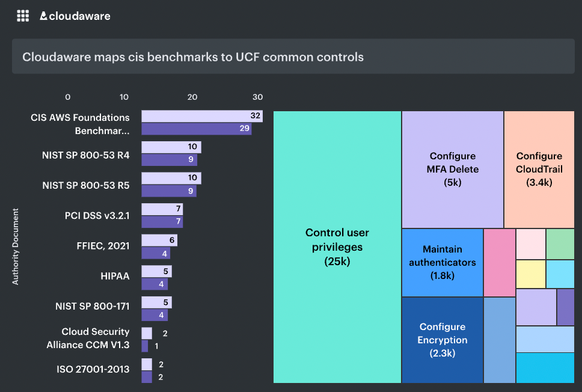This screenshot has width=582, height=392.
Task: Click the 'NIST SP 800-53 R5' label
Action: click(x=86, y=185)
